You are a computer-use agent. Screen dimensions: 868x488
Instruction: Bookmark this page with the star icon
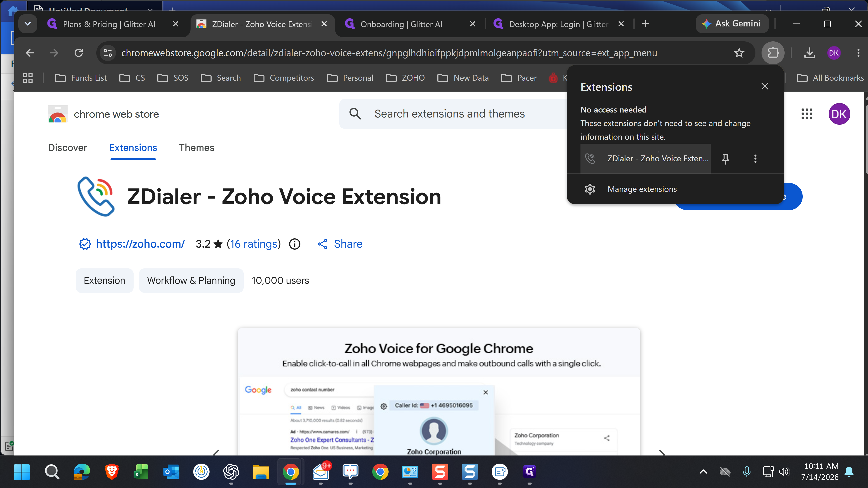[739, 53]
